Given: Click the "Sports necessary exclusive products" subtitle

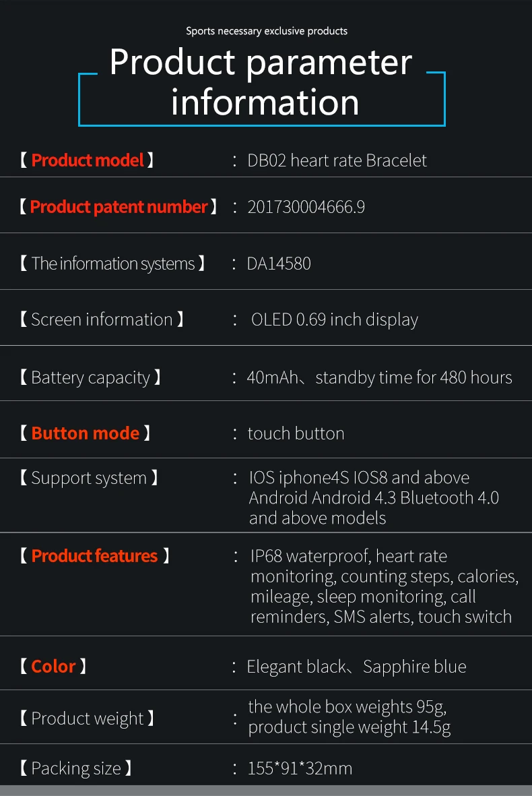Looking at the screenshot, I should coord(267,31).
